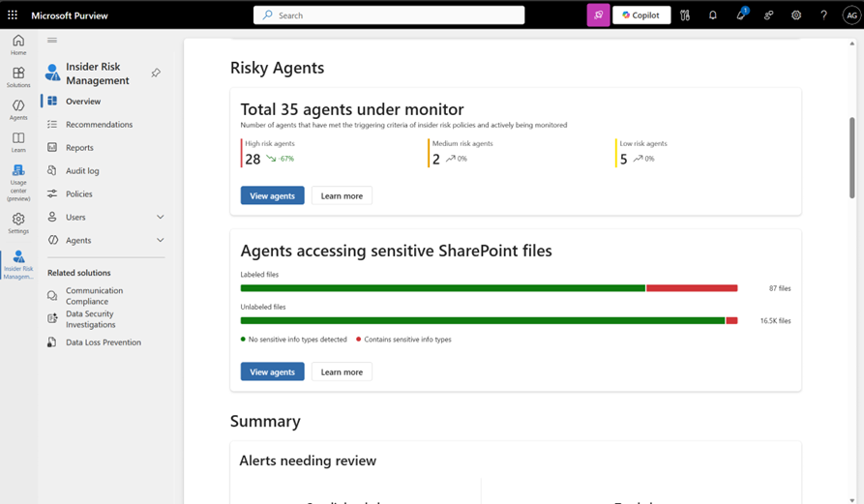Expand the Users section chevron
The width and height of the screenshot is (864, 504).
tap(161, 217)
